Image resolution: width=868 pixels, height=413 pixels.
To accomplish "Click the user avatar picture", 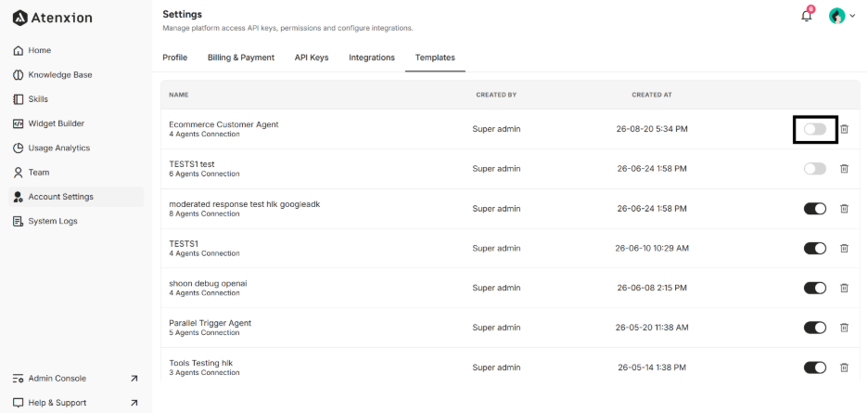I will (837, 16).
